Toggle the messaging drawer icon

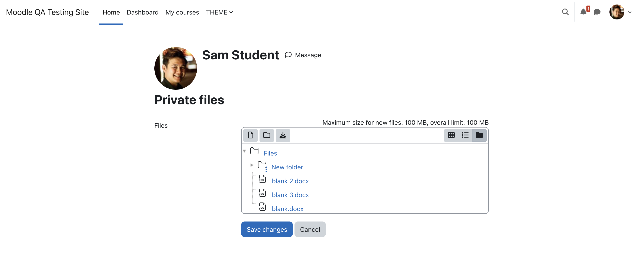[x=597, y=12]
